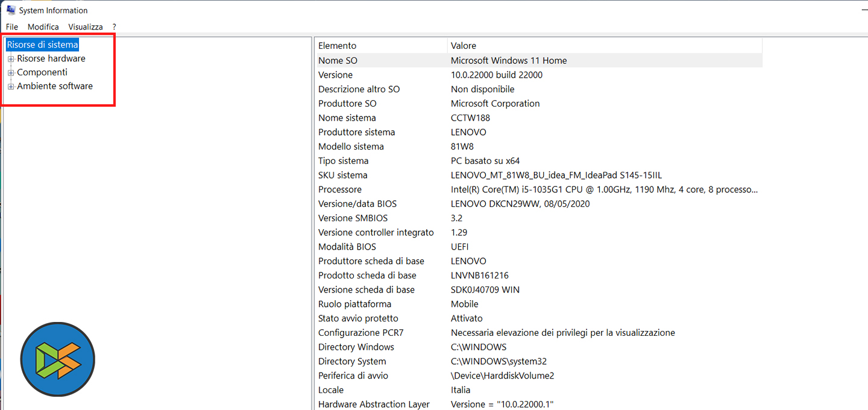Screen dimensions: 868x410
Task: Click the LENOVO_MT_81W8 IdeaPad SKU value
Action: (x=556, y=175)
